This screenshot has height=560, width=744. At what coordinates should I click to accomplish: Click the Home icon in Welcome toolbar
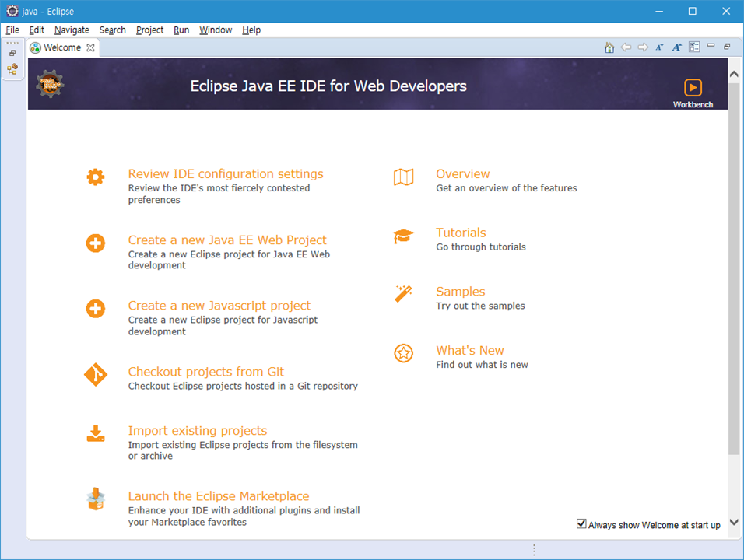(x=609, y=47)
